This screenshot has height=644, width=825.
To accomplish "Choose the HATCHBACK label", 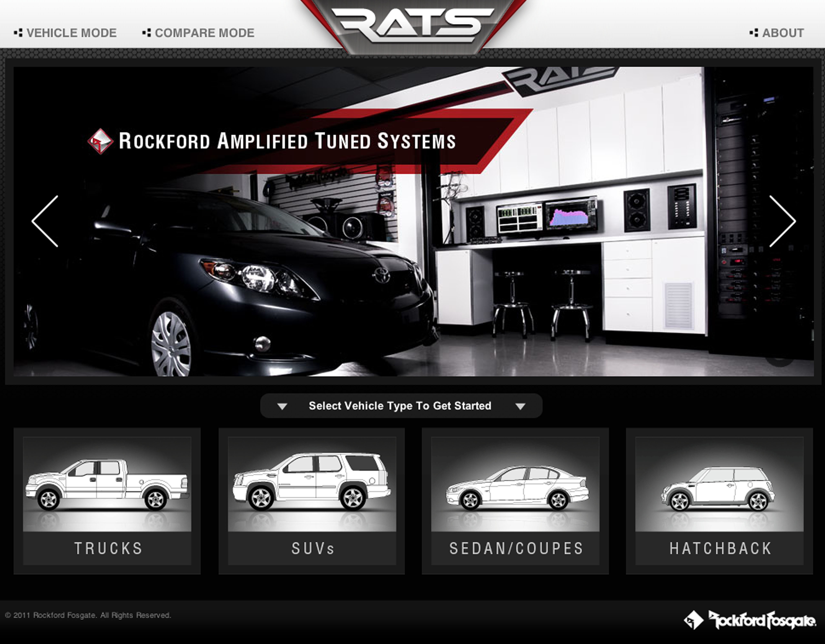I will (720, 548).
